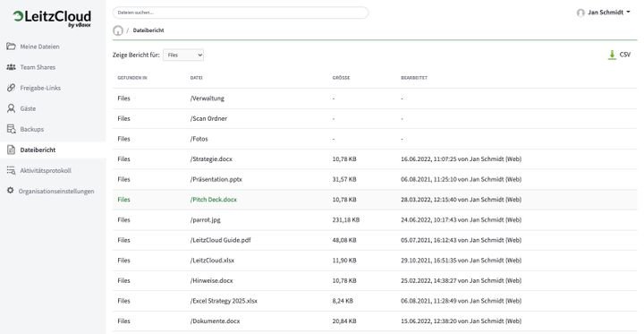Click the 48,08 KB size value

(344, 240)
